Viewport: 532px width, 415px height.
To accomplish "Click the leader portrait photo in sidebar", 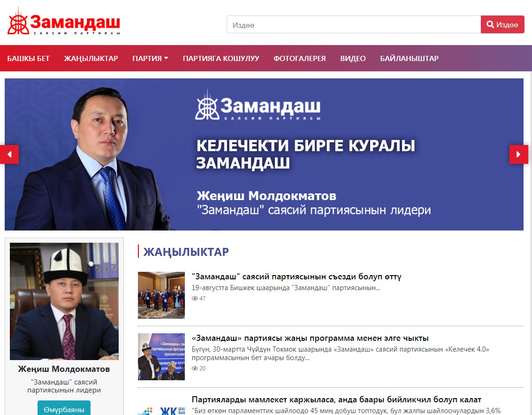I will tap(64, 301).
